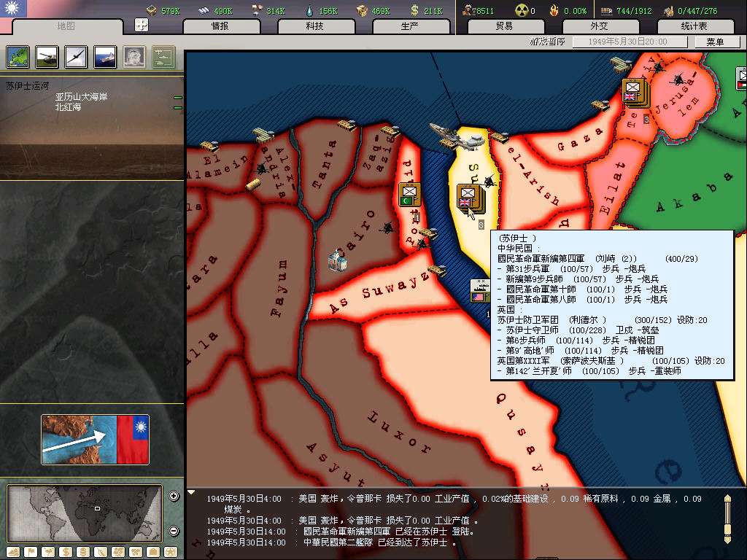Select the British unit stack near Tel Aviv
The width and height of the screenshot is (747, 560).
click(635, 91)
